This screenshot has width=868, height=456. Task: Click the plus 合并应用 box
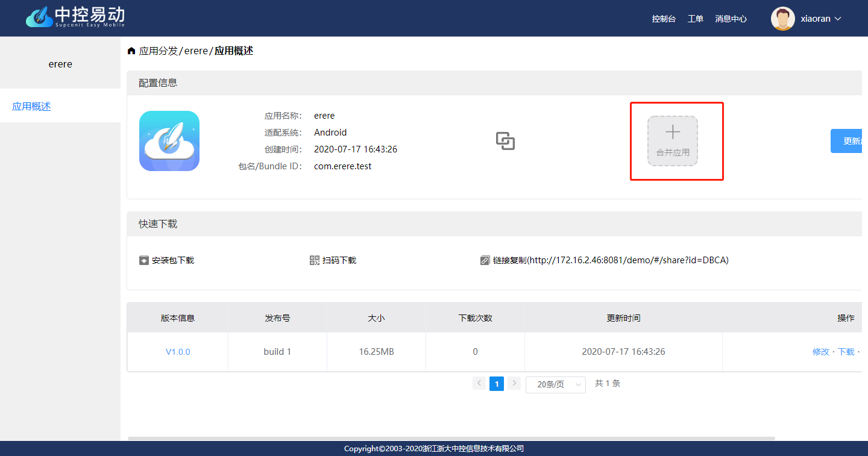(673, 141)
